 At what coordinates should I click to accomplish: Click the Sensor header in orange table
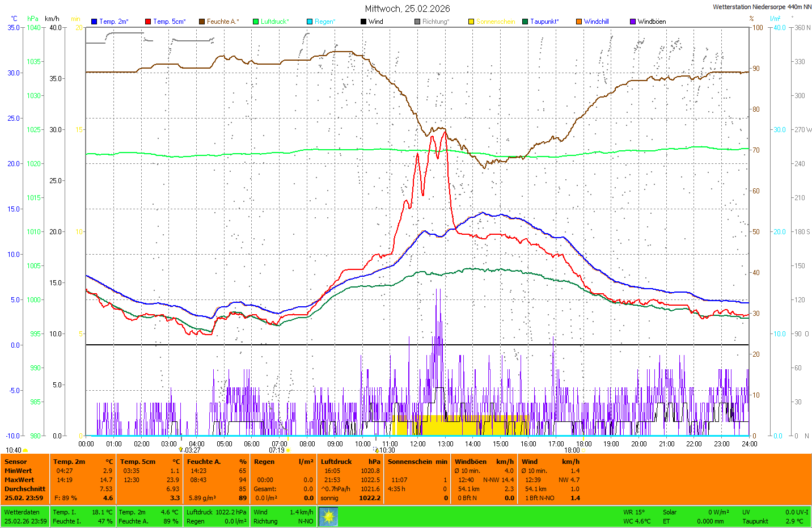(16, 462)
